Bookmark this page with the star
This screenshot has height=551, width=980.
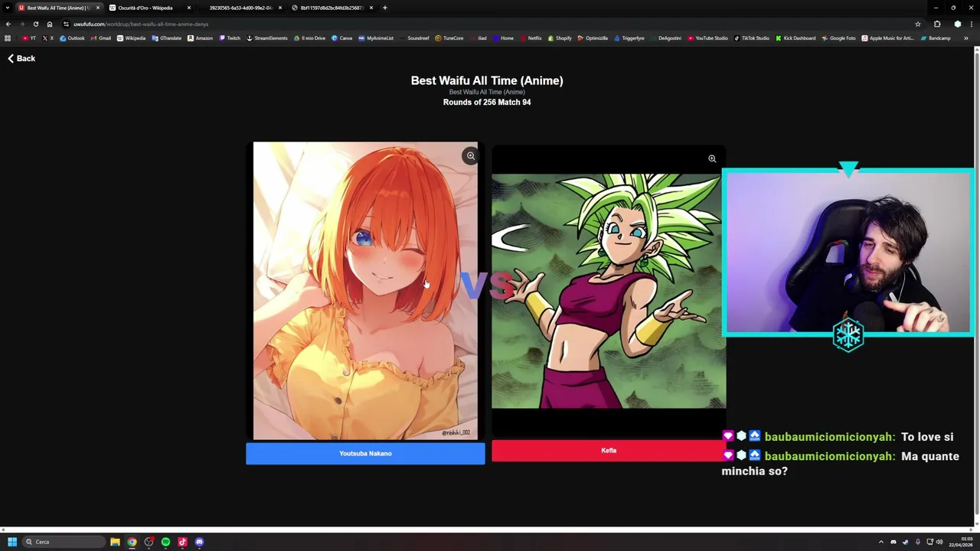917,24
